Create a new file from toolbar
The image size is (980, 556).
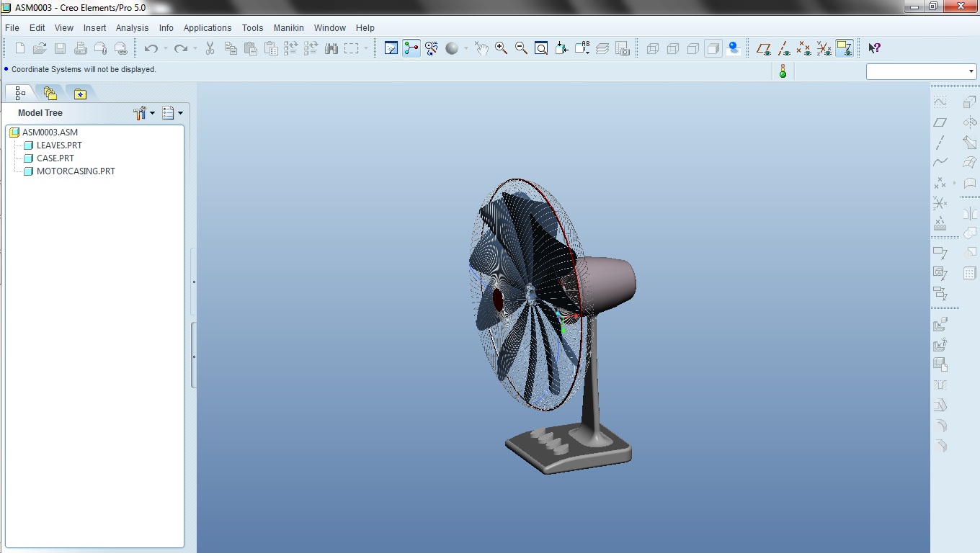(20, 48)
